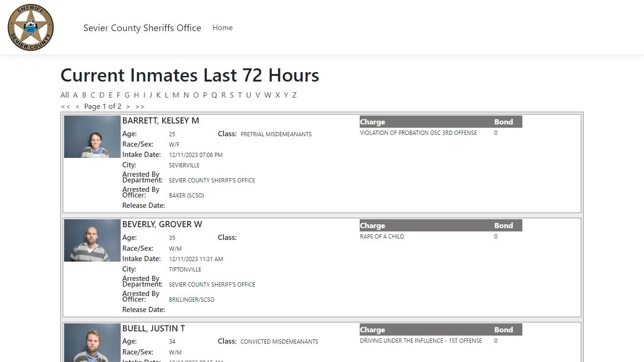Filter inmates by letter G

[127, 95]
